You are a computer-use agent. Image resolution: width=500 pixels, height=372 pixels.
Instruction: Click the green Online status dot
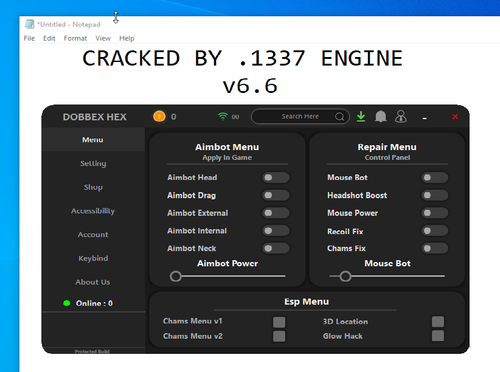(67, 303)
